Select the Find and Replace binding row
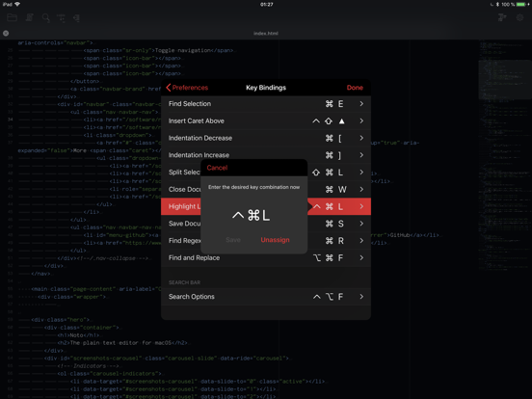Image resolution: width=532 pixels, height=399 pixels. pyautogui.click(x=266, y=258)
